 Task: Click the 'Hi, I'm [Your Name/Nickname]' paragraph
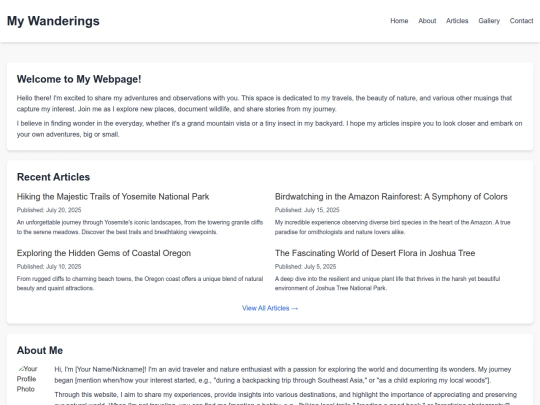coord(282,375)
